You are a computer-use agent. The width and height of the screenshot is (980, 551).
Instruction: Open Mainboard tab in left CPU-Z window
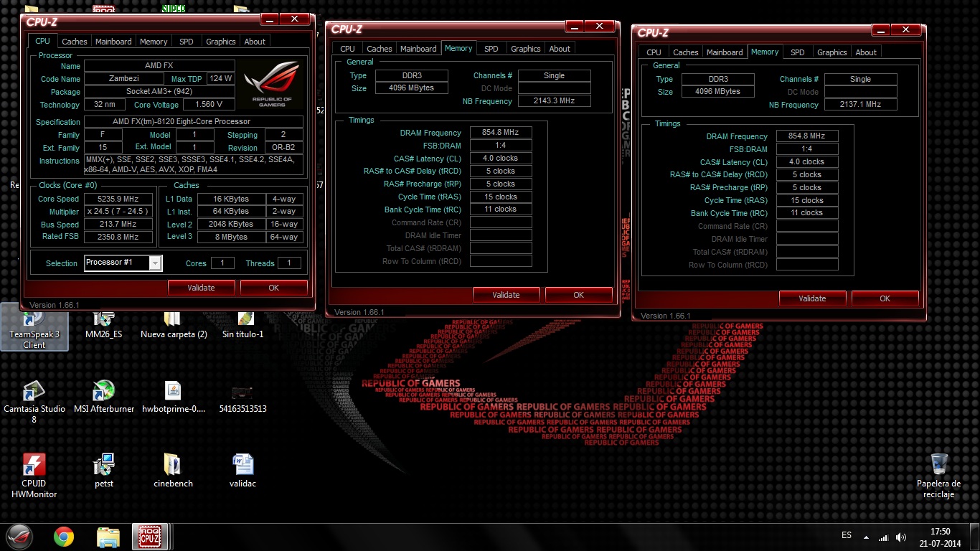113,42
